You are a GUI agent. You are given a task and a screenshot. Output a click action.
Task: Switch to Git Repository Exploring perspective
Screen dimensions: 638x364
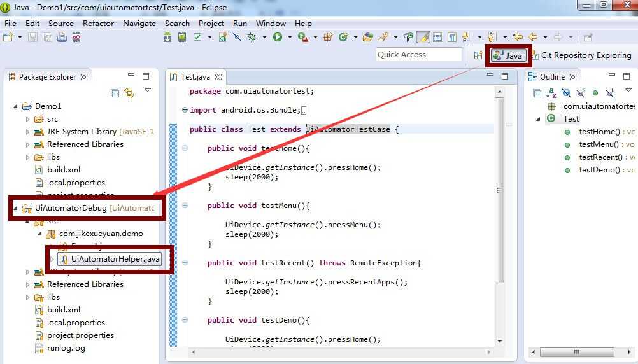(x=582, y=55)
